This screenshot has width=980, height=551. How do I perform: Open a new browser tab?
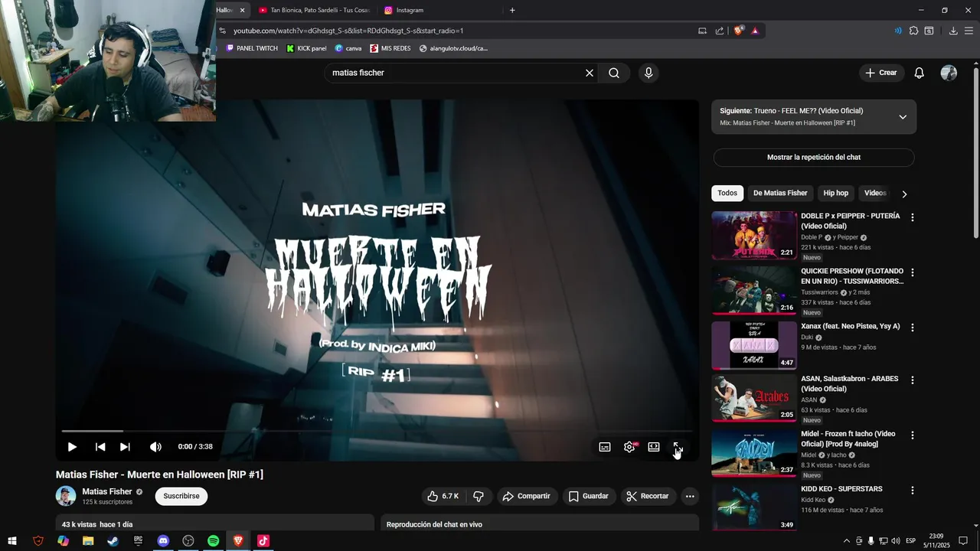click(512, 10)
